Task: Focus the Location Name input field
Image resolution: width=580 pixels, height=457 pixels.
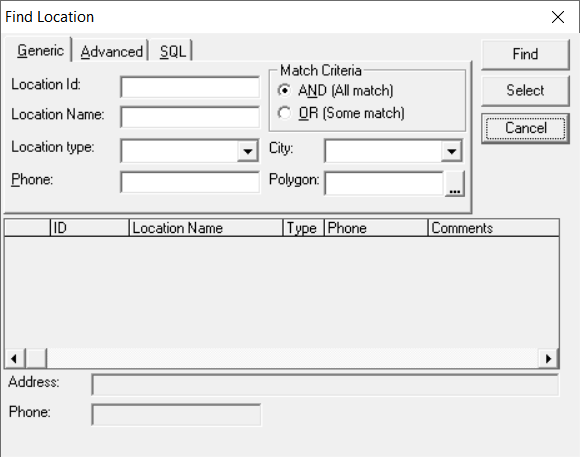Action: (190, 117)
